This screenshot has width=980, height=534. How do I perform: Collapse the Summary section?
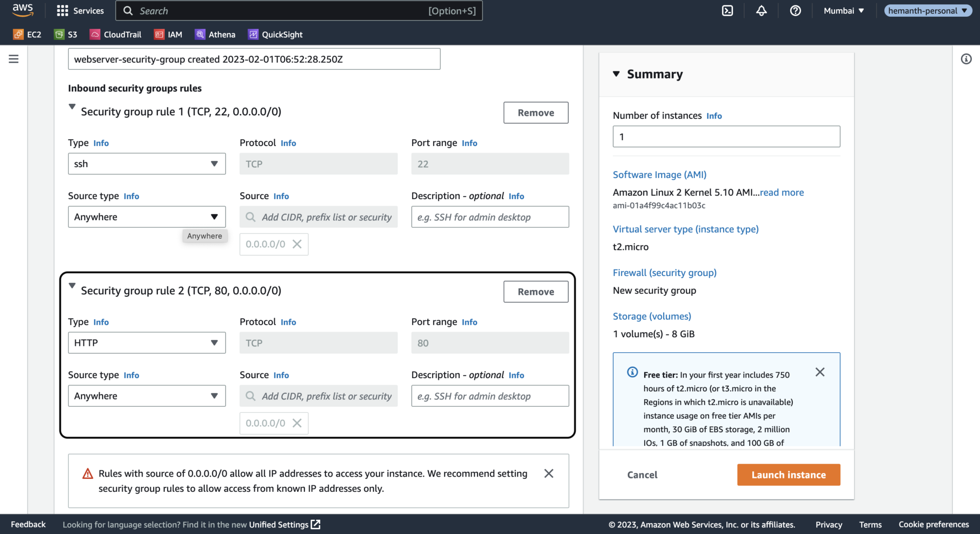[617, 74]
